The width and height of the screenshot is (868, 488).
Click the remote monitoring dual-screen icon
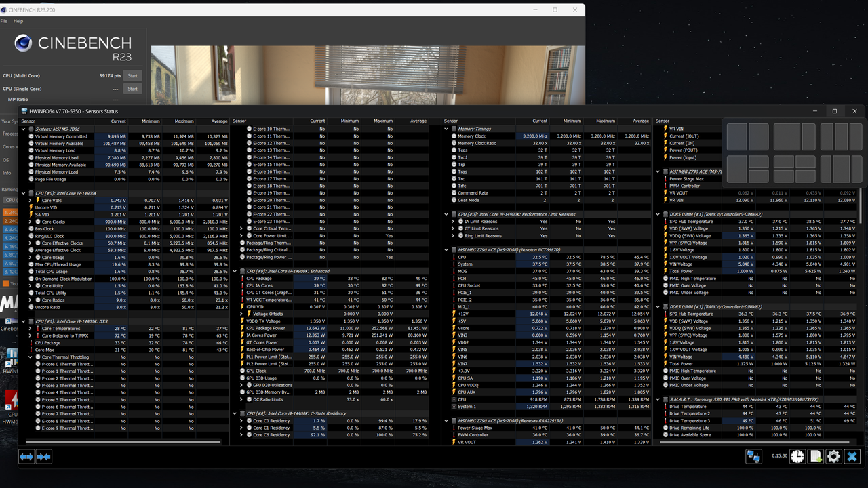(x=753, y=456)
